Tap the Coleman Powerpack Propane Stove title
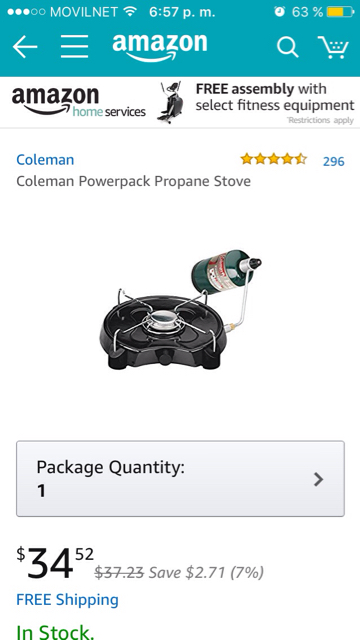Image resolution: width=360 pixels, height=640 pixels. [133, 181]
